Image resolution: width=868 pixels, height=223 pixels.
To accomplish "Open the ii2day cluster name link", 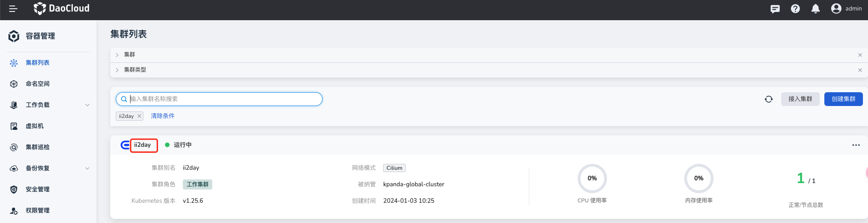I will pyautogui.click(x=142, y=145).
